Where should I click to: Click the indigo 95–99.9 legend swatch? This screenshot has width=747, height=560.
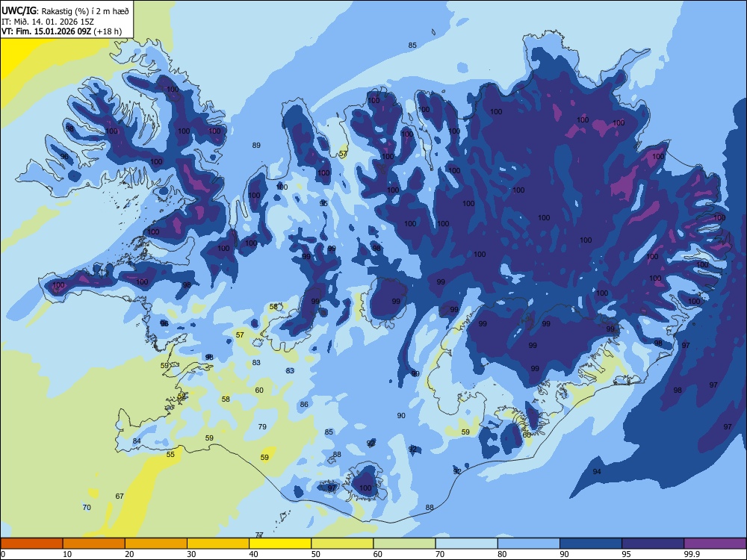click(653, 544)
